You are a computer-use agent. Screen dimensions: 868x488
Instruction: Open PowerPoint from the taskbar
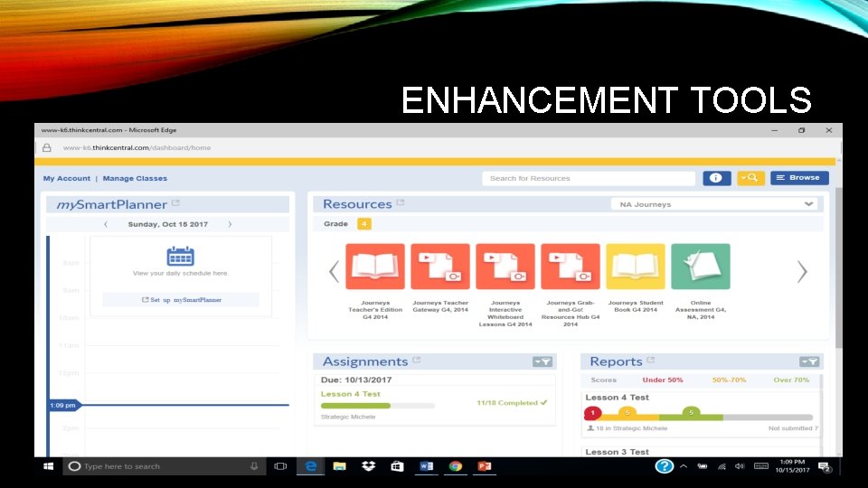tap(485, 466)
